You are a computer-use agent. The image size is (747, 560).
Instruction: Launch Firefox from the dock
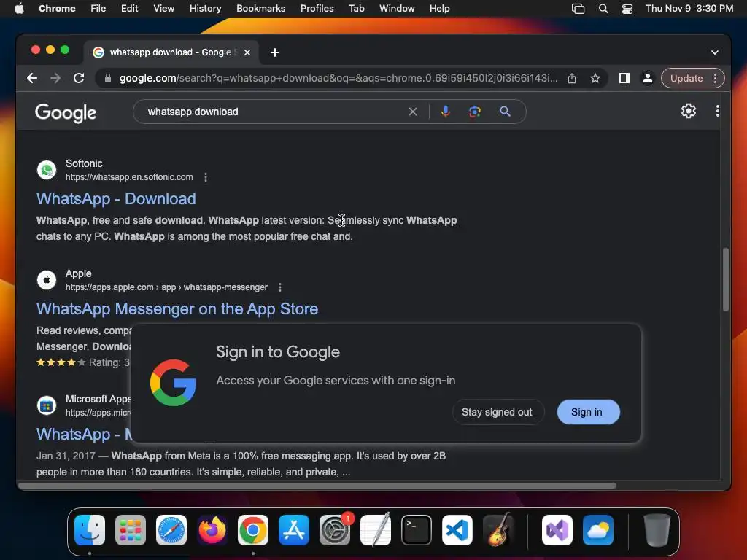pos(212,530)
